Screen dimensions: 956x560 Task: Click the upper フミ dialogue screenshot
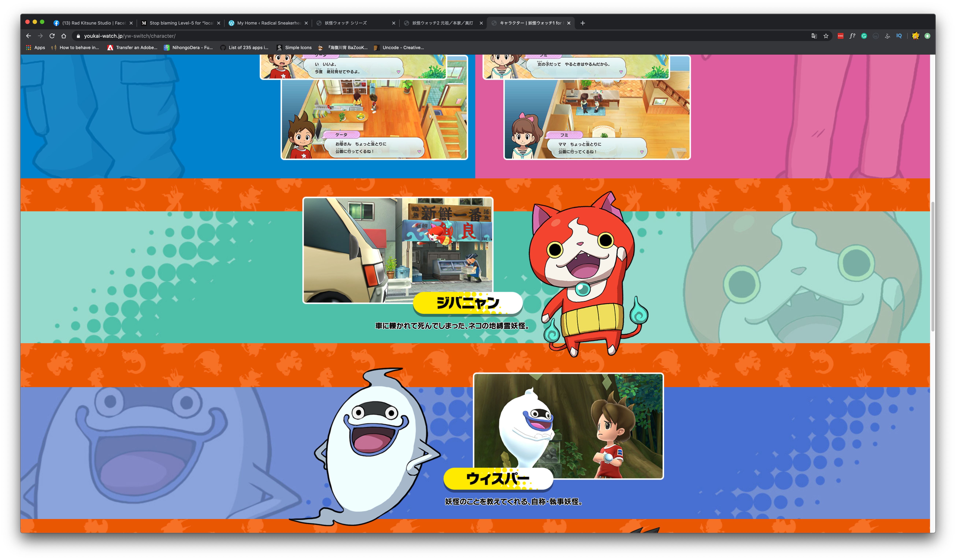576,67
